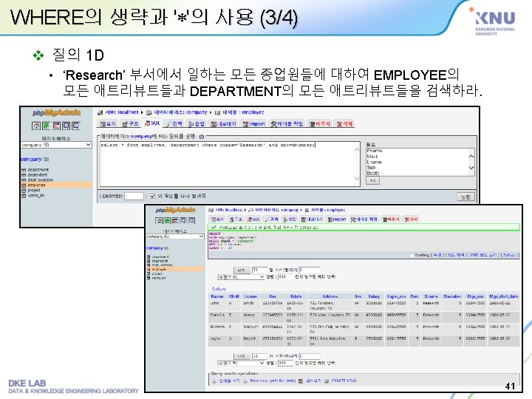Open the Search (검색) tab in the upper window
Screen dimensions: 532x399
click(x=174, y=124)
